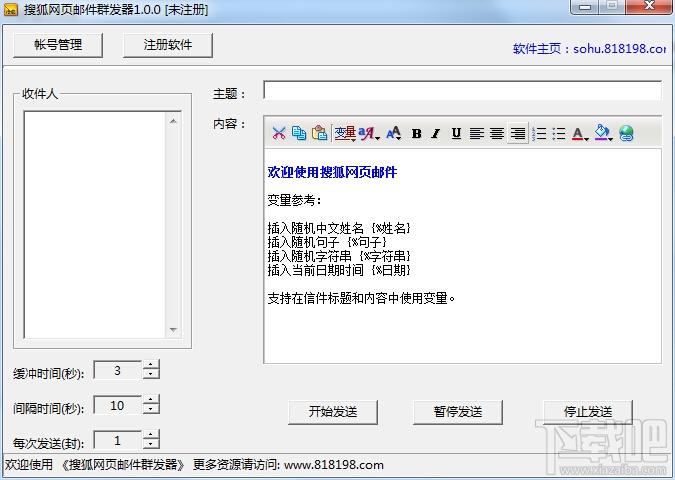Click the line 插入随机字符串 {%字符串}
Viewport: 675px width, 480px height.
(339, 256)
